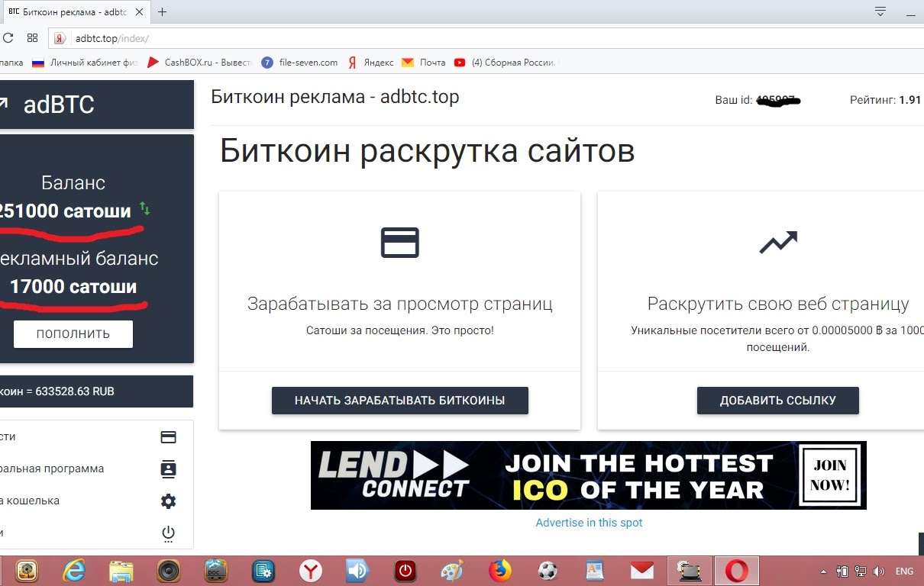The height and width of the screenshot is (586, 924).
Task: Reload the page with the refresh icon
Action: pyautogui.click(x=8, y=37)
